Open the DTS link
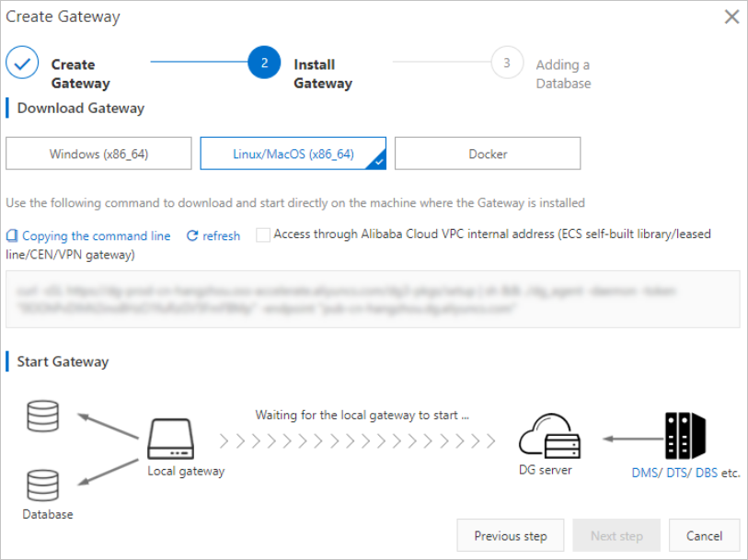 click(677, 473)
